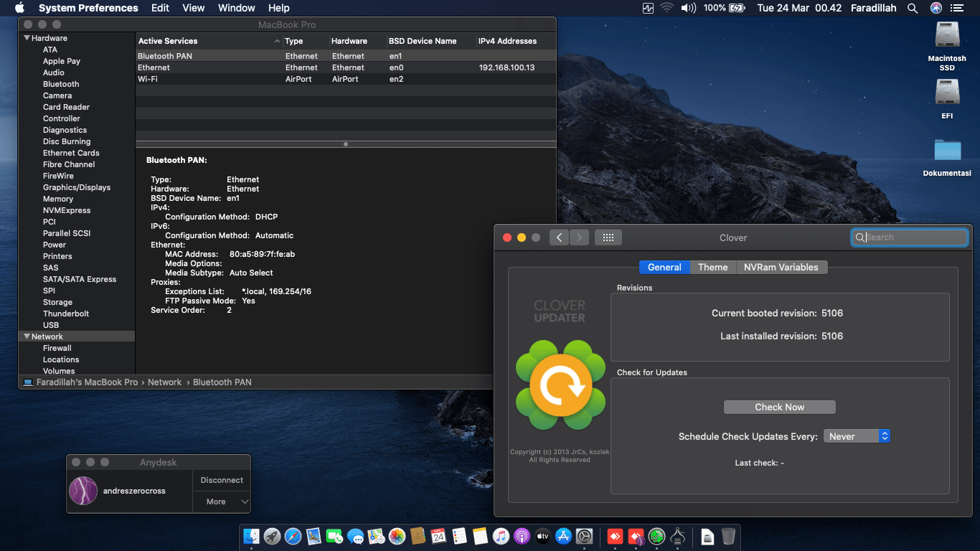Open the Window menu
Screen dimensions: 980x551
click(x=237, y=8)
